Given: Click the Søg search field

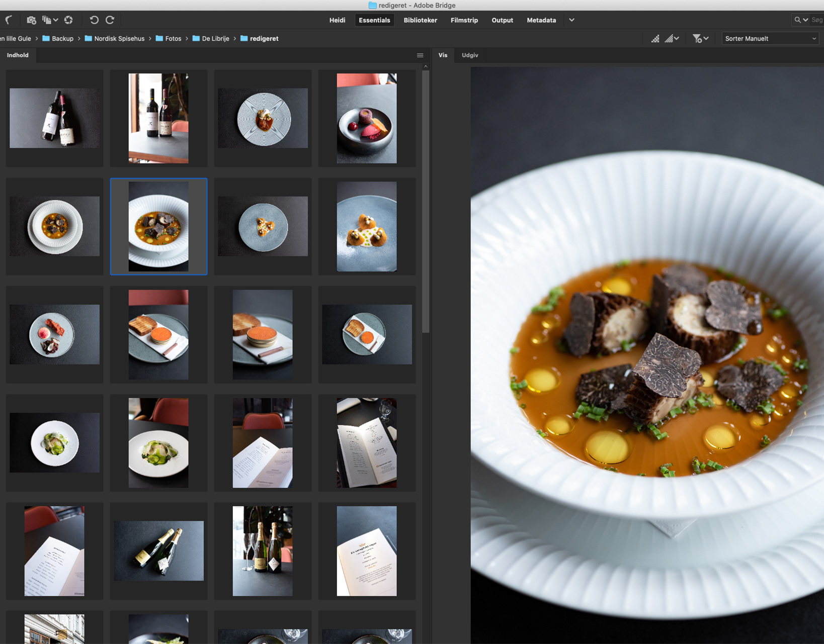Looking at the screenshot, I should click(x=817, y=20).
